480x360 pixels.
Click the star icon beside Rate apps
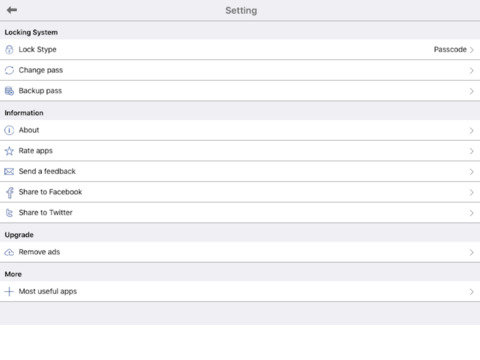coord(9,151)
